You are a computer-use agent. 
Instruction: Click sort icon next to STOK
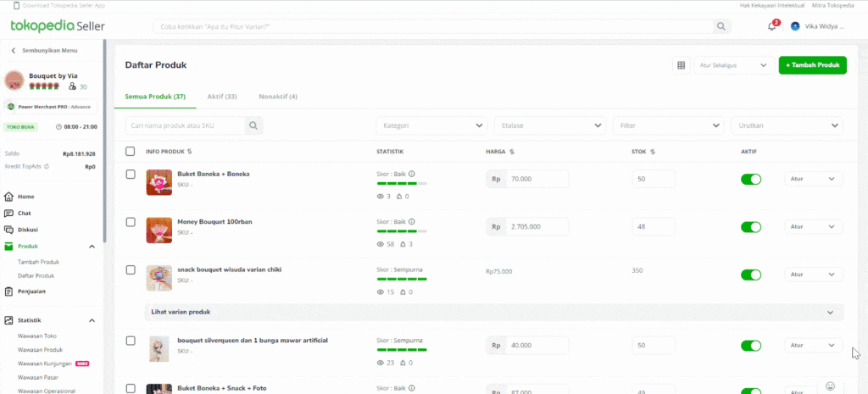[654, 152]
